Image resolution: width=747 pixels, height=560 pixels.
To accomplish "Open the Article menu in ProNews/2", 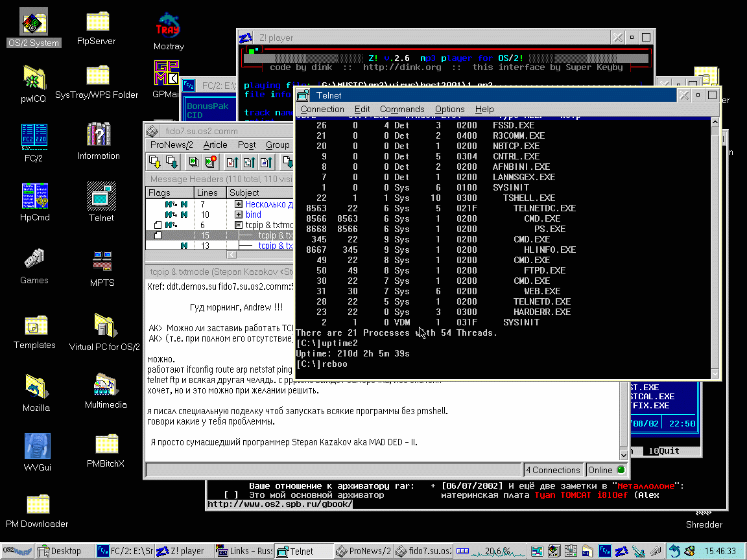I will click(215, 145).
